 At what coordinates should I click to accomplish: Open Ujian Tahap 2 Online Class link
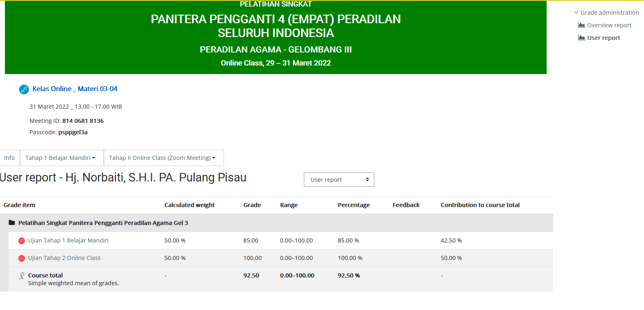coord(64,258)
